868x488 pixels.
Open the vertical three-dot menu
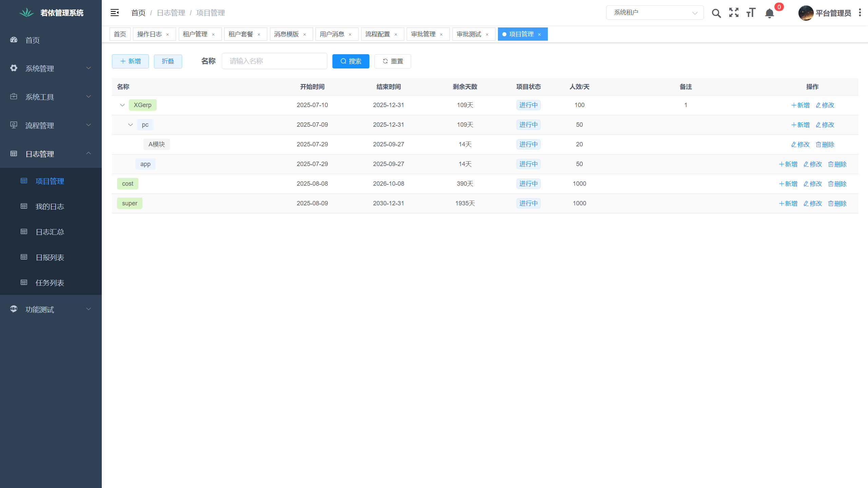pyautogui.click(x=860, y=13)
